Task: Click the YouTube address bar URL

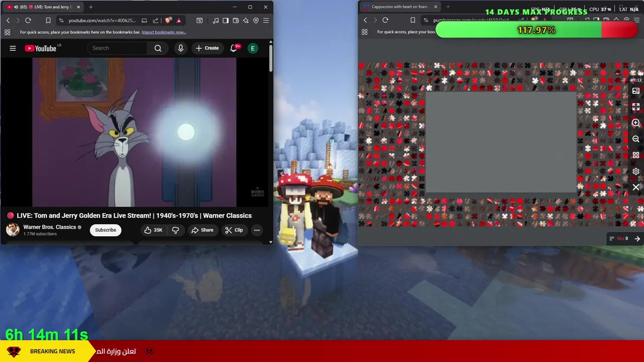Action: click(102, 21)
